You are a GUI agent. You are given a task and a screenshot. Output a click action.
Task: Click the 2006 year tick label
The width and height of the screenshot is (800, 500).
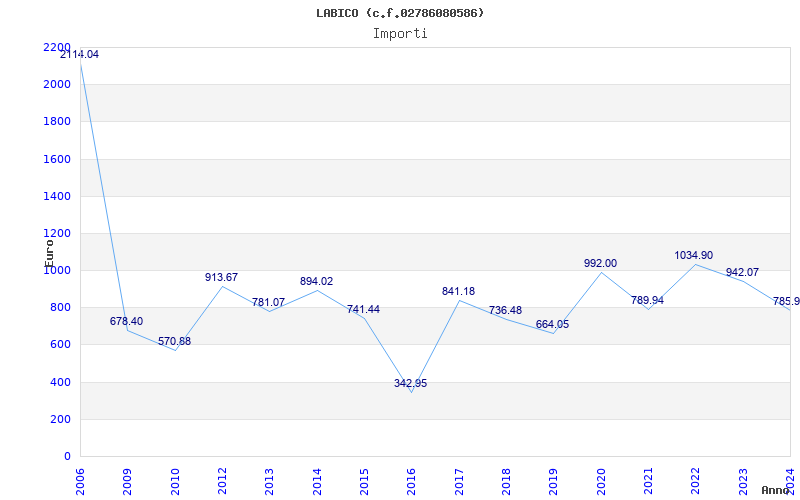(x=80, y=482)
